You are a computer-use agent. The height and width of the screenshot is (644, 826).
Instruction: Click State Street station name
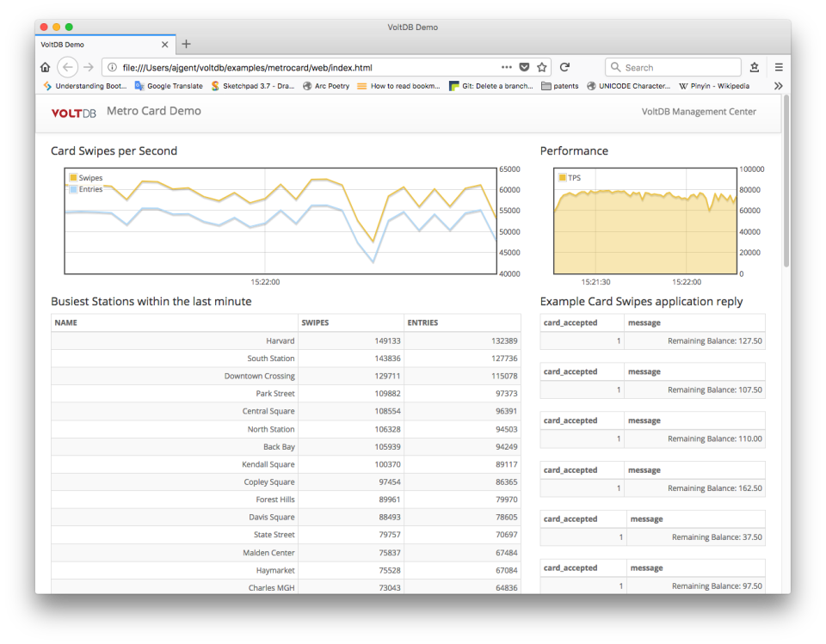click(x=274, y=535)
